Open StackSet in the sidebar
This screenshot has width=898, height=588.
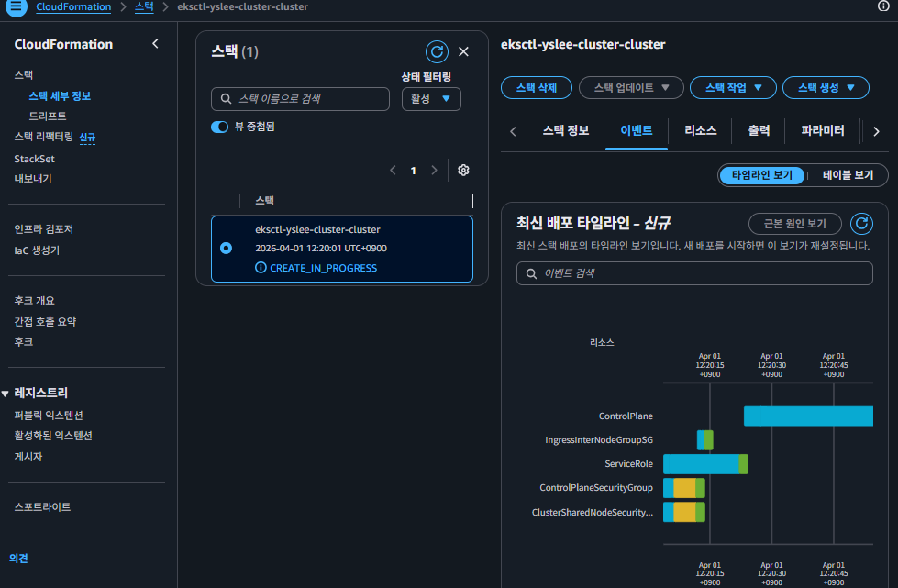(34, 159)
